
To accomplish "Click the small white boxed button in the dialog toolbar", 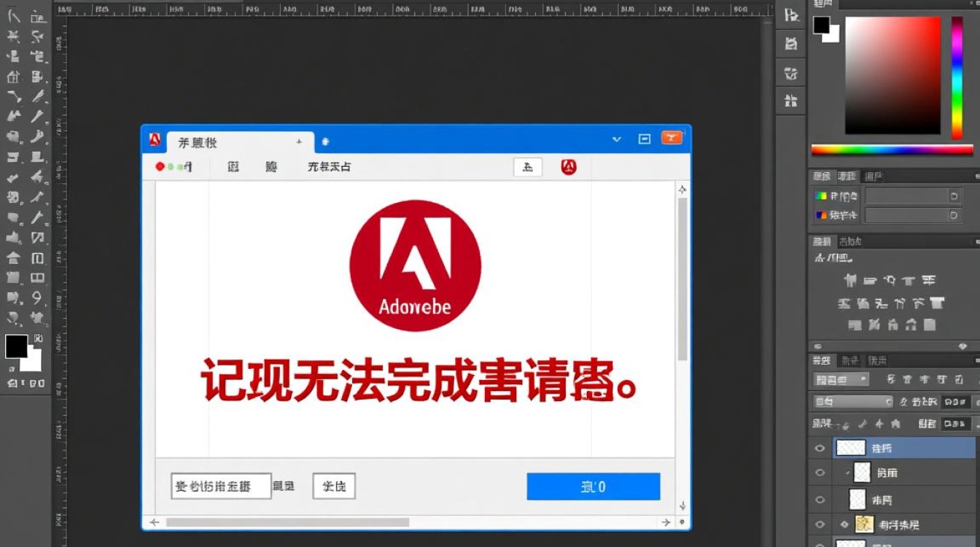I will click(528, 167).
